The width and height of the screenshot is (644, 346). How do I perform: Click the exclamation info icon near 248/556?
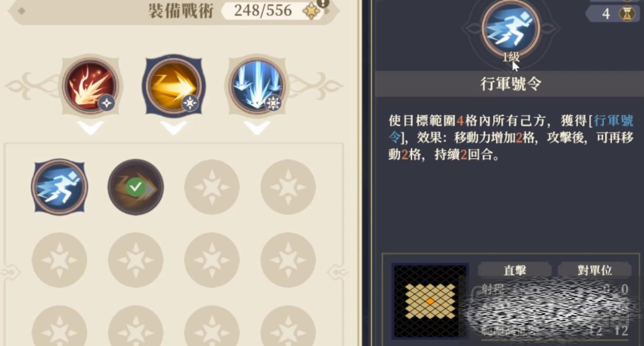(323, 3)
